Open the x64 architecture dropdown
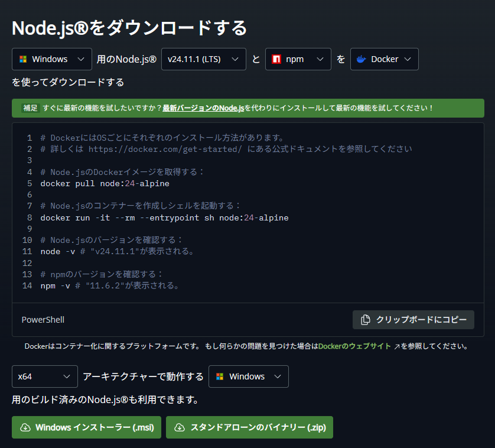The height and width of the screenshot is (448, 495). tap(45, 376)
